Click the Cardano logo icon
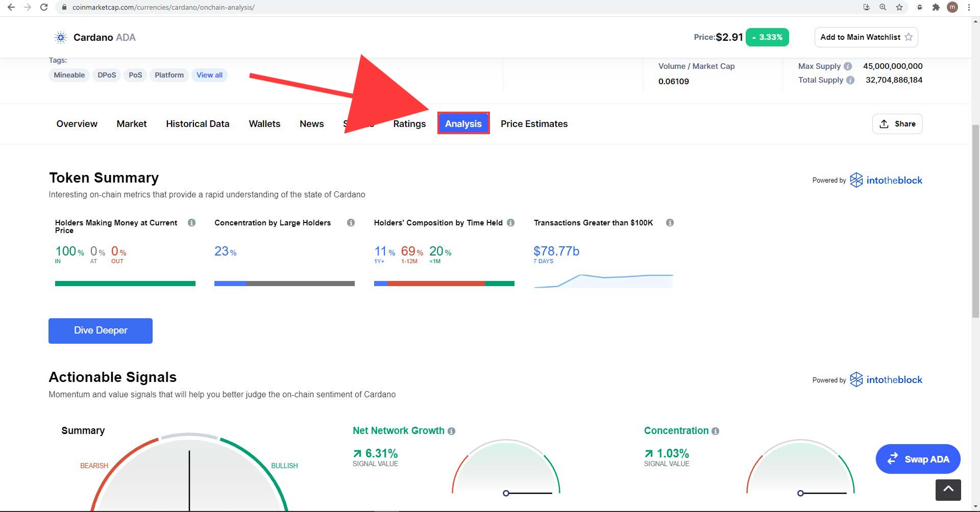The image size is (980, 512). [x=61, y=37]
